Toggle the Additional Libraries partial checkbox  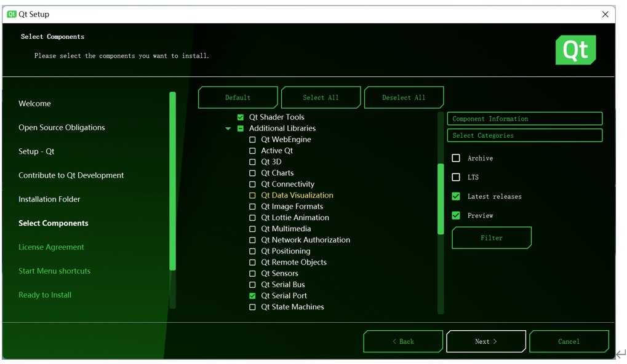(x=241, y=129)
